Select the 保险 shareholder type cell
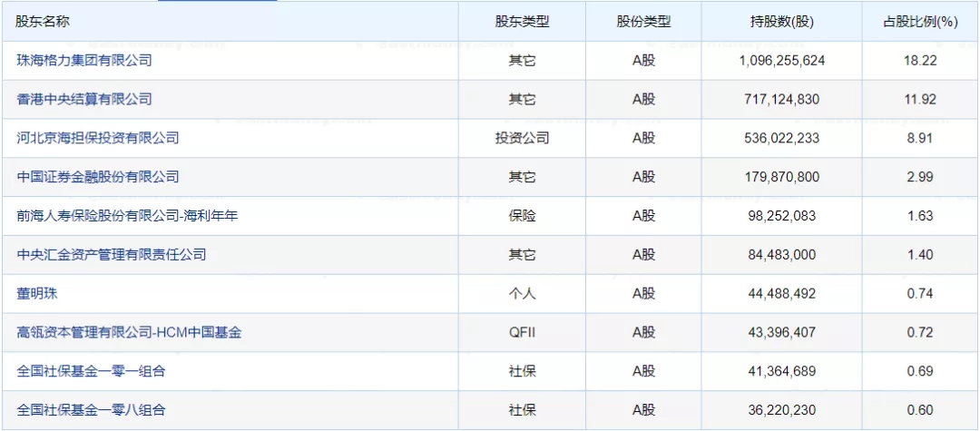 pos(522,216)
